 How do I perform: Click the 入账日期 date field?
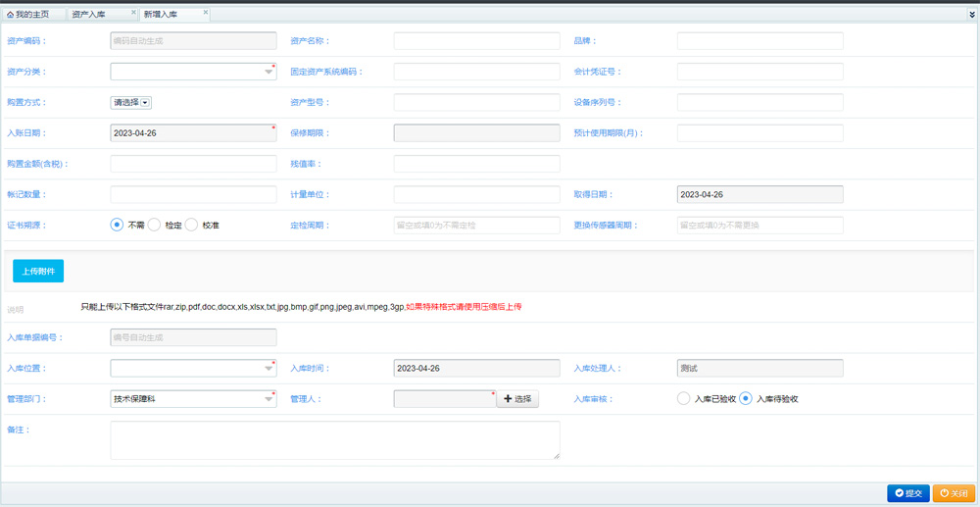tap(192, 132)
